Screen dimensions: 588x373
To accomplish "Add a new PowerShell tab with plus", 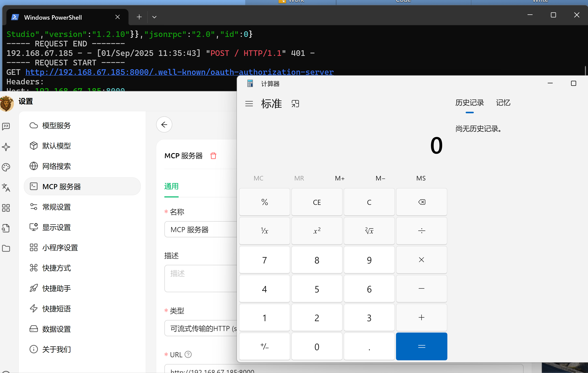I will [x=139, y=17].
